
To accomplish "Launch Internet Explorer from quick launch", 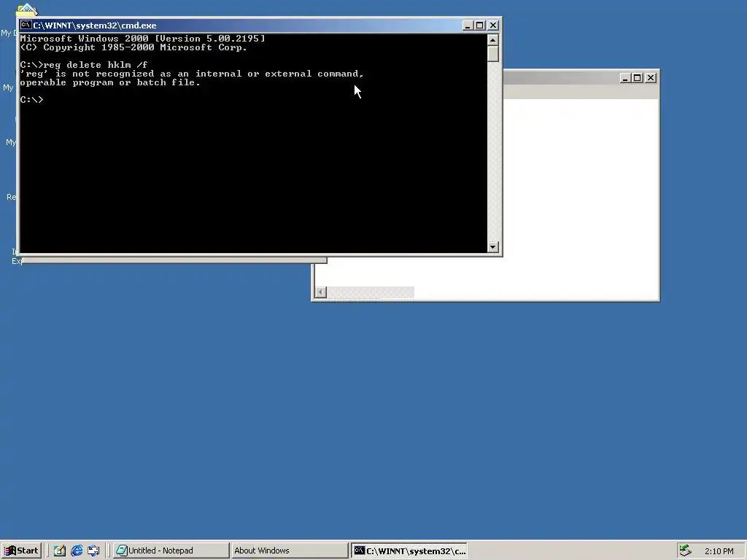I will (76, 551).
